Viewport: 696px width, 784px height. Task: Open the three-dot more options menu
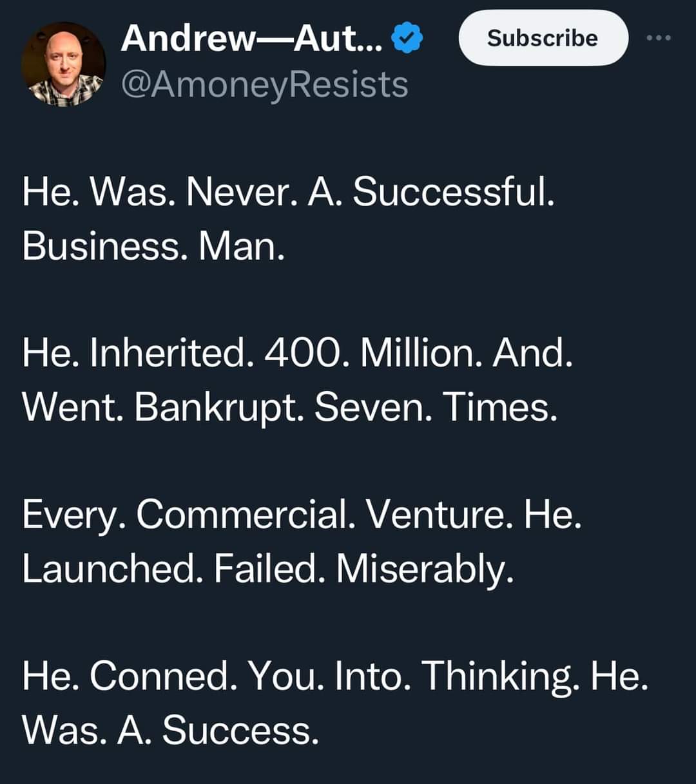[659, 39]
